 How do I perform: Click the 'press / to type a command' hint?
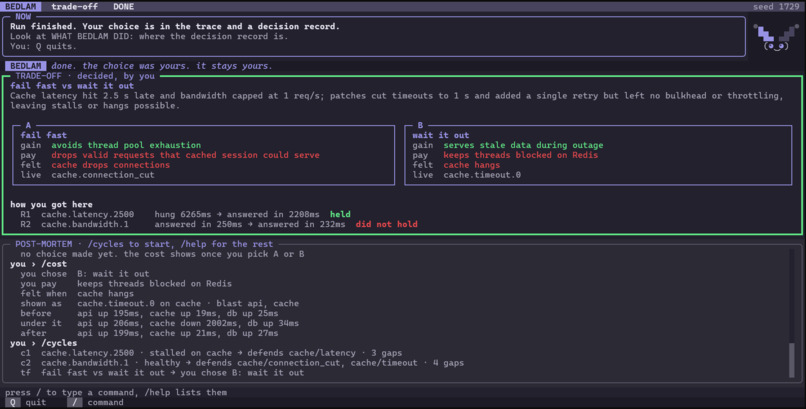[x=116, y=393]
